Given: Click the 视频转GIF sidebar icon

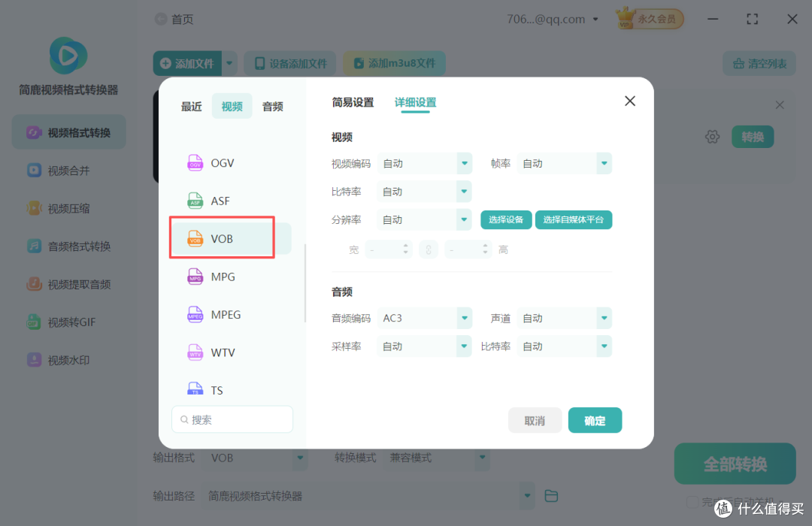Looking at the screenshot, I should click(34, 322).
